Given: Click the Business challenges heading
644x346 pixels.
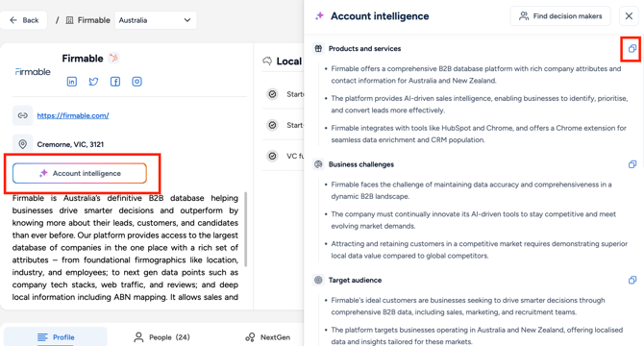Looking at the screenshot, I should [x=361, y=164].
